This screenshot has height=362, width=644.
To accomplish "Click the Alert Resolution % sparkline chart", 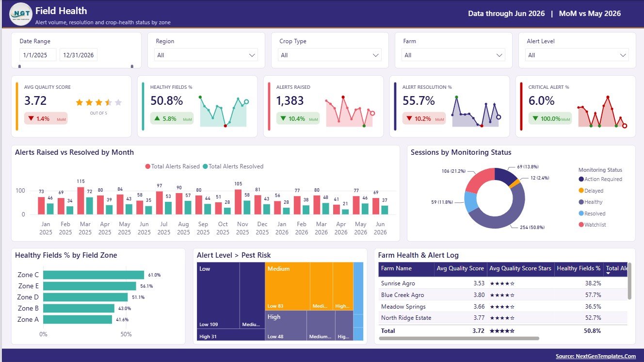I will [x=476, y=111].
